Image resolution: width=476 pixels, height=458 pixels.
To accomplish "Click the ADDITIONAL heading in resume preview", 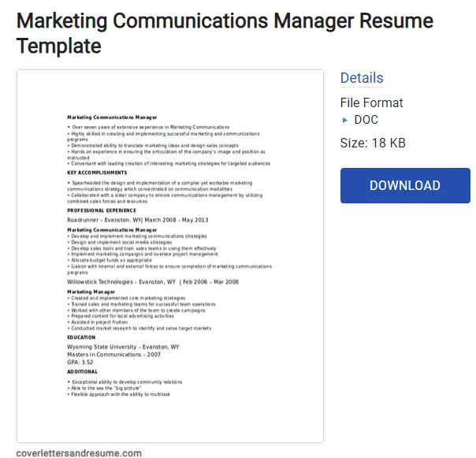I will pos(82,371).
